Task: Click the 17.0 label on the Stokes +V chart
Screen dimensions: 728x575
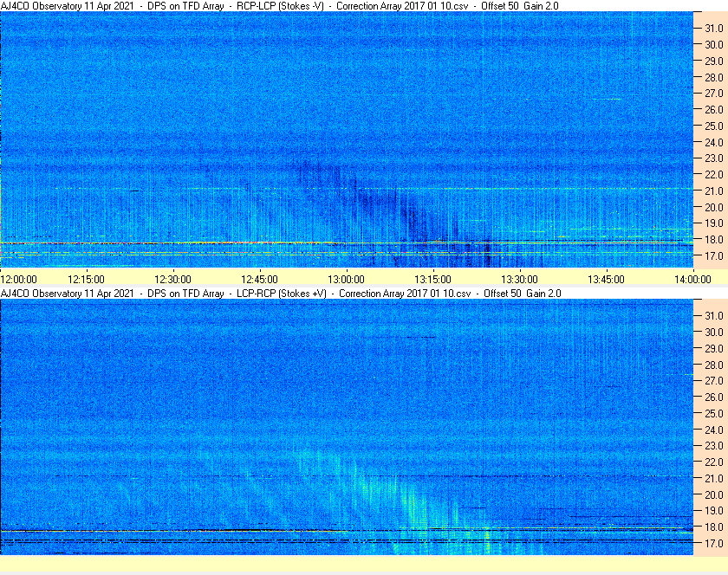Action: (714, 543)
